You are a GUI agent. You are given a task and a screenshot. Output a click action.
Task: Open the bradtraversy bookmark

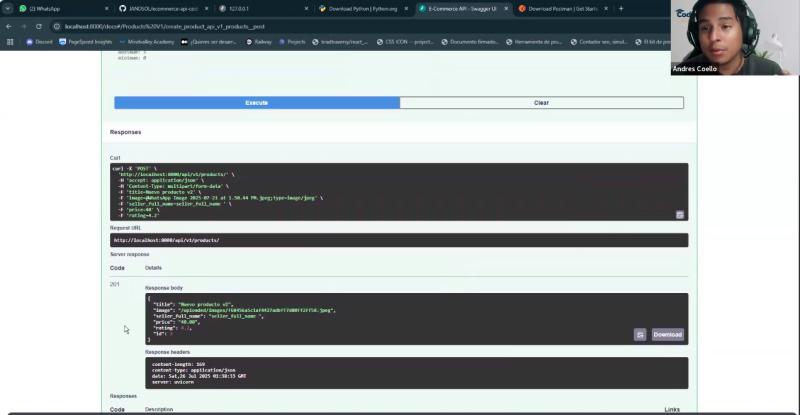(340, 42)
